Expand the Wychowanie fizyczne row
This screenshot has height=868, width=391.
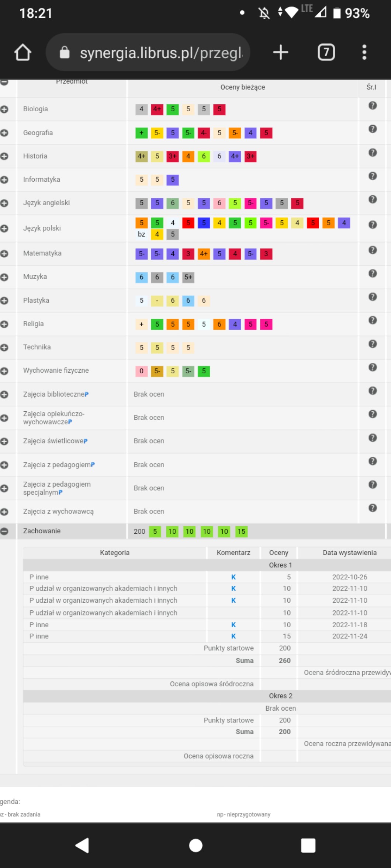(4, 371)
